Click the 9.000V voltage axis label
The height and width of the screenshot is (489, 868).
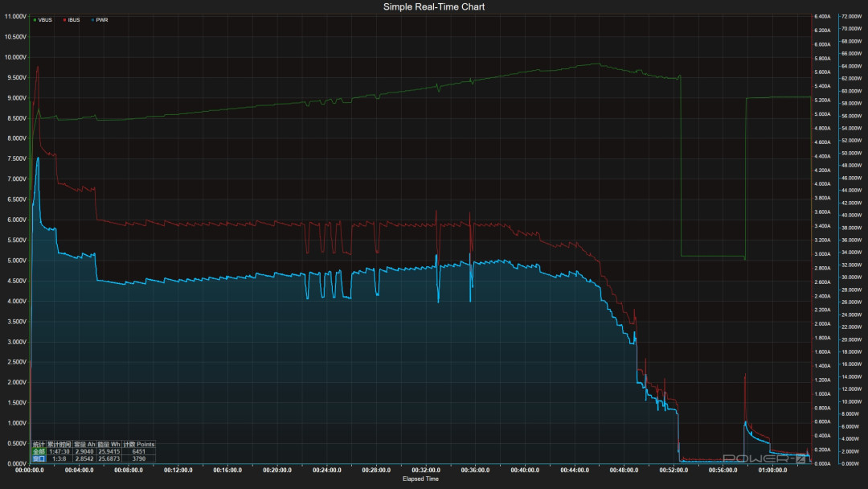(x=17, y=98)
